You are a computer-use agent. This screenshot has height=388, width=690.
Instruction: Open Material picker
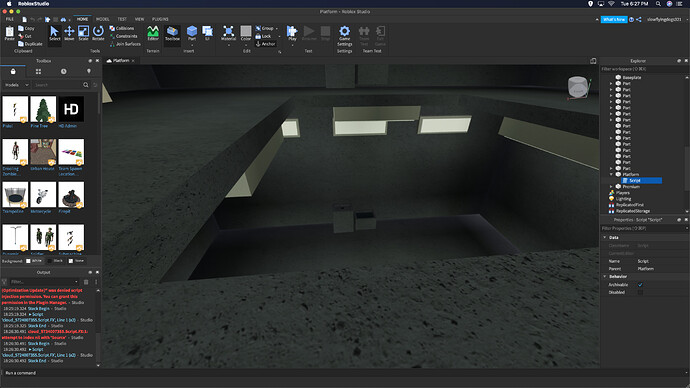pos(228,33)
